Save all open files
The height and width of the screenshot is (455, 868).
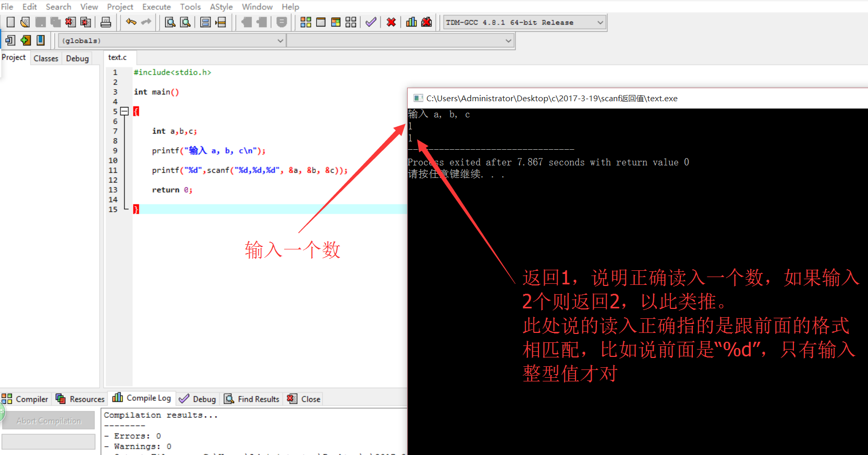coord(55,22)
